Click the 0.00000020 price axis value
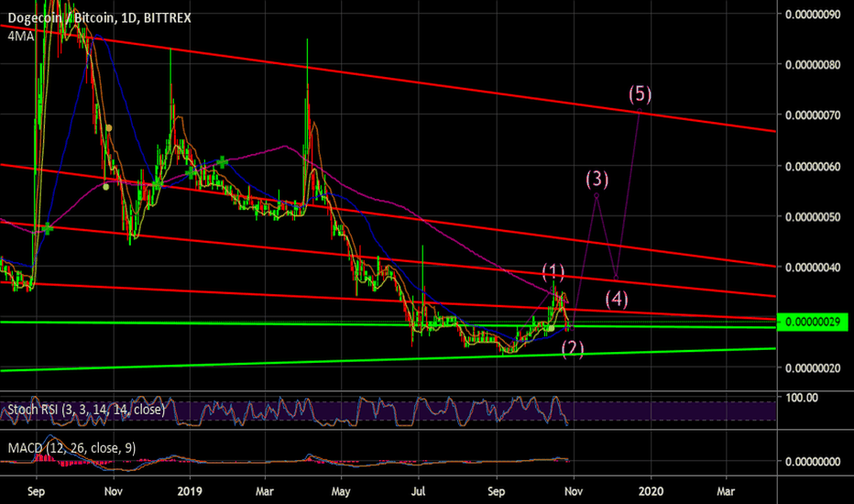This screenshot has height=504, width=854. pos(813,368)
